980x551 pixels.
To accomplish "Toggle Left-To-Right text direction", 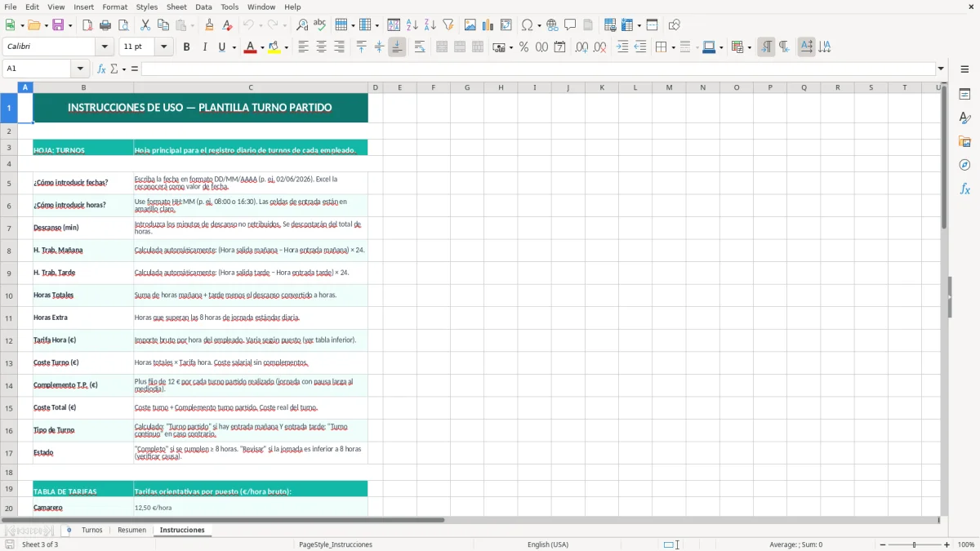I will tap(766, 47).
